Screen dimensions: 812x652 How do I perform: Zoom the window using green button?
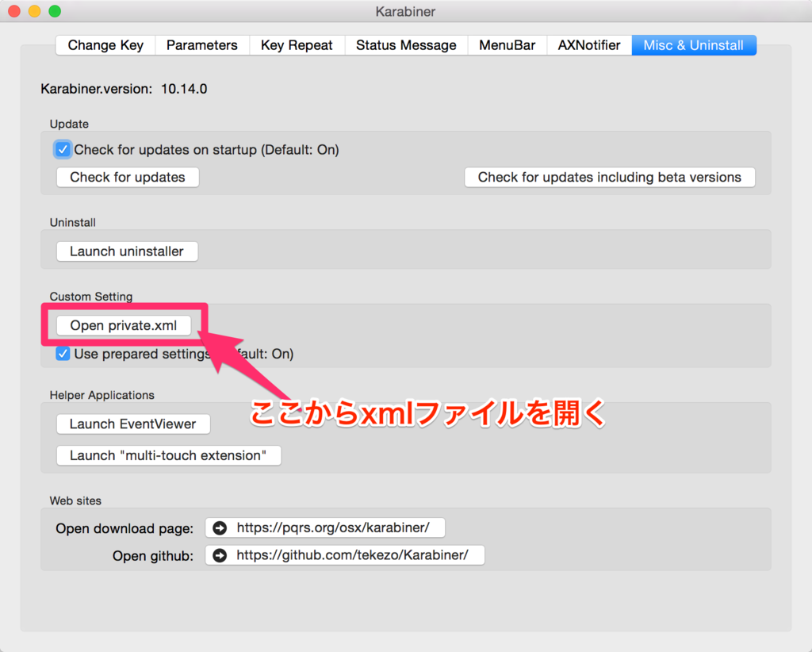(x=55, y=11)
